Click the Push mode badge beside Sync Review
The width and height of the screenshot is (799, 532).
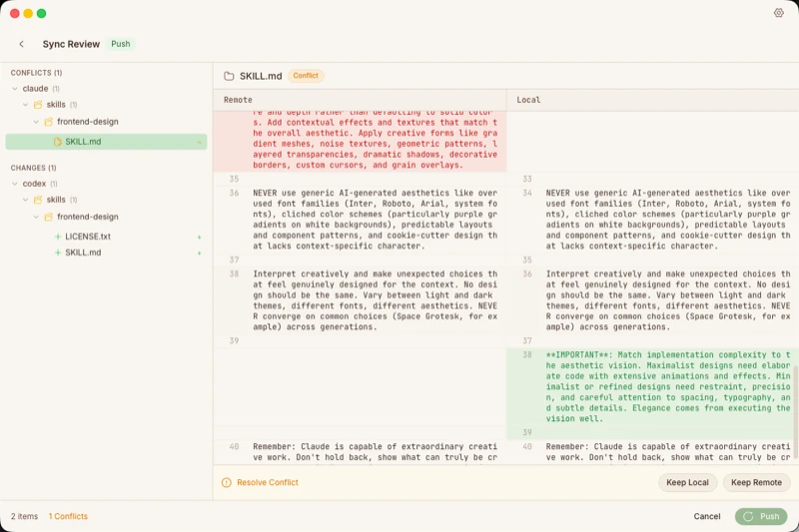coord(121,44)
